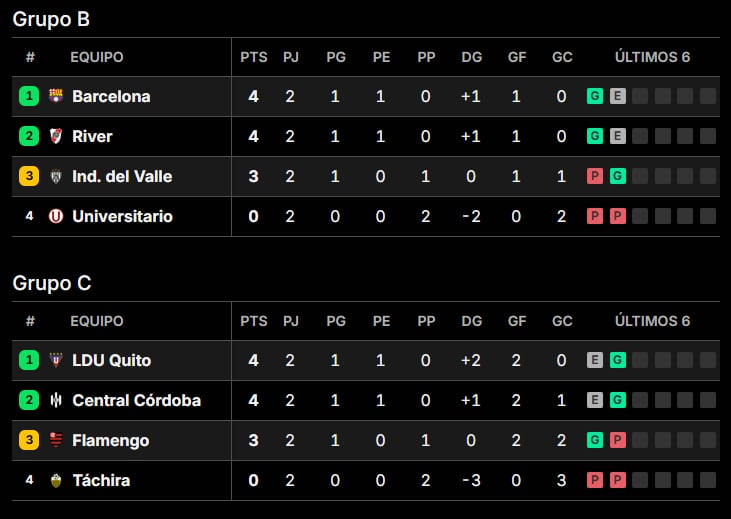The height and width of the screenshot is (519, 731).
Task: Click the Flamengo striped crest icon
Action: pos(56,440)
